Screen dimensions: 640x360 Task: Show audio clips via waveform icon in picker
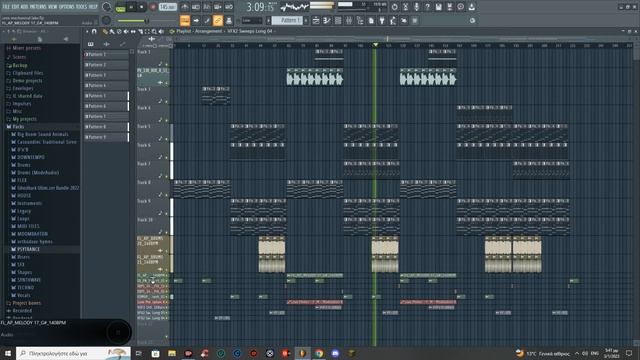click(107, 44)
